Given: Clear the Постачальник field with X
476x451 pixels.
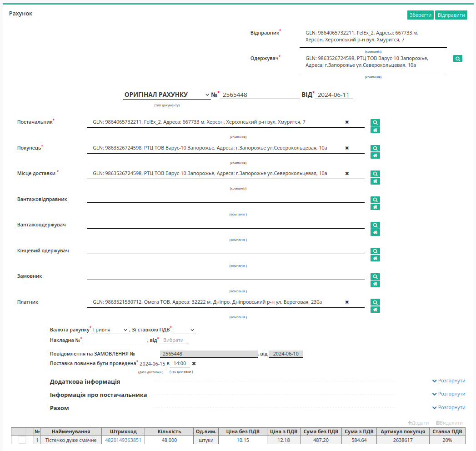Looking at the screenshot, I should [x=347, y=122].
